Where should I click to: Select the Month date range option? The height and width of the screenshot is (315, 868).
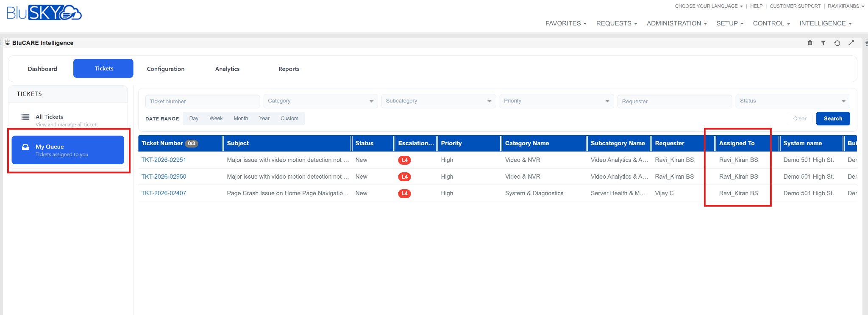pos(241,119)
